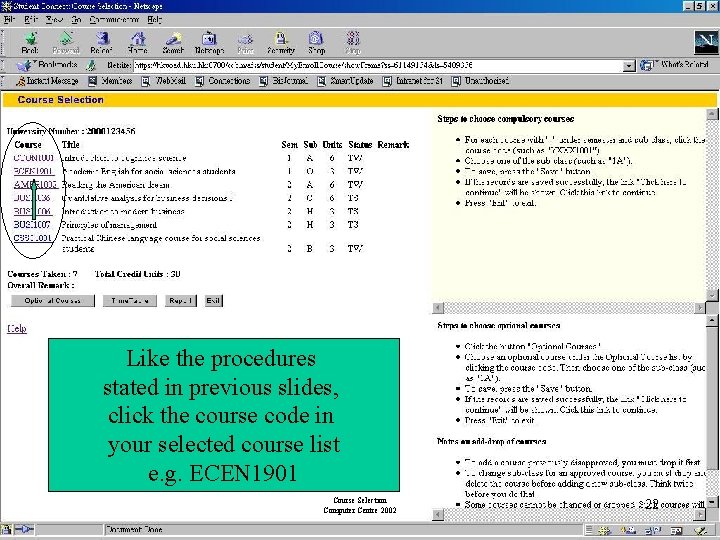Screen dimensions: 720x540
Task: Open the Edit menu
Action: [x=31, y=20]
